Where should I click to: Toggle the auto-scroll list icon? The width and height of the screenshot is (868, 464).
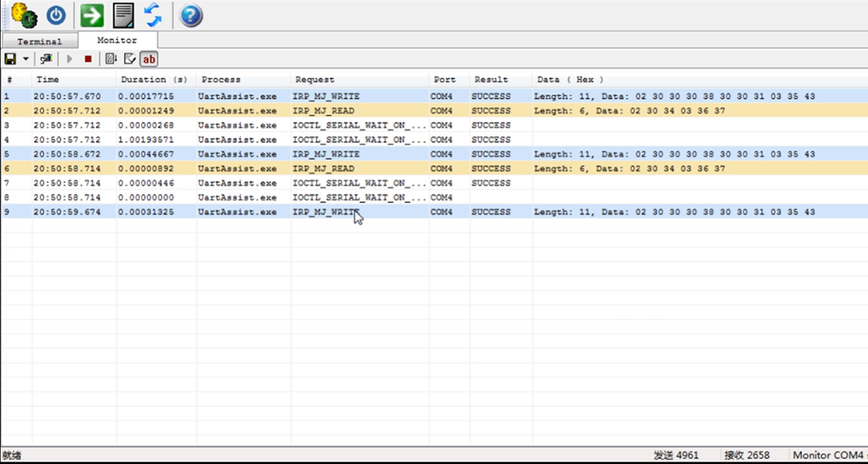tap(110, 59)
